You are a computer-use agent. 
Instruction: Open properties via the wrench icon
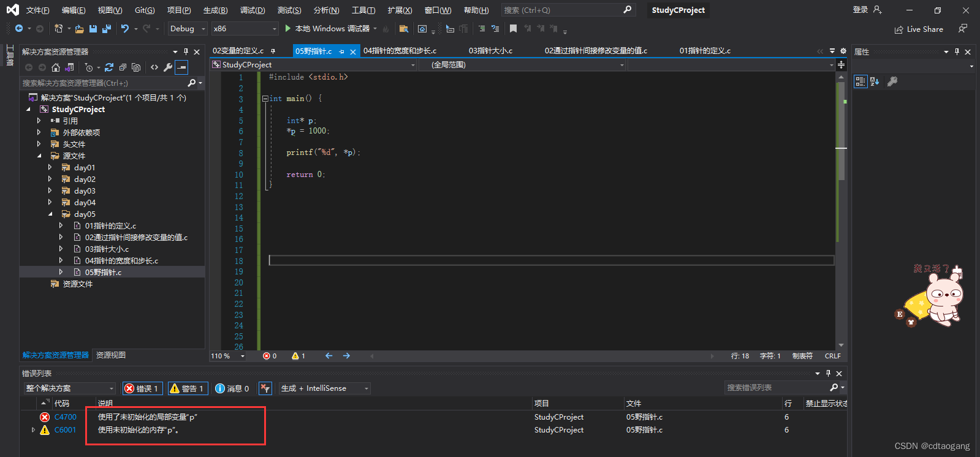click(168, 67)
